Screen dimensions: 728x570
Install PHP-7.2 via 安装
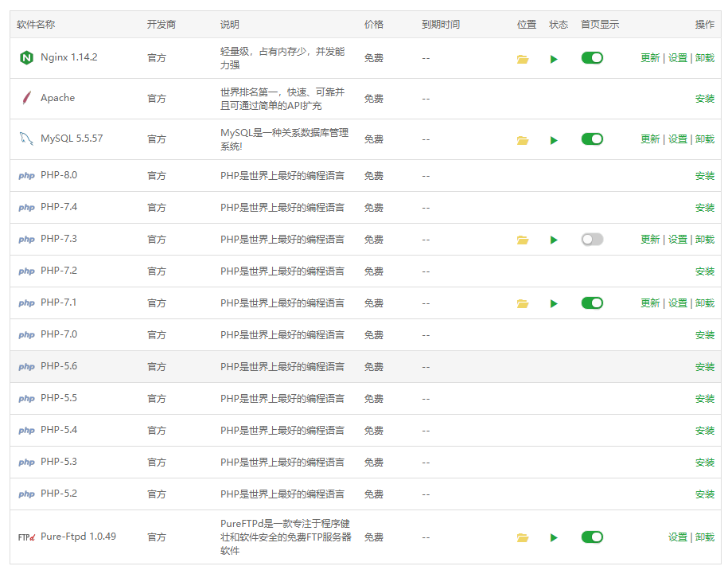click(x=705, y=271)
